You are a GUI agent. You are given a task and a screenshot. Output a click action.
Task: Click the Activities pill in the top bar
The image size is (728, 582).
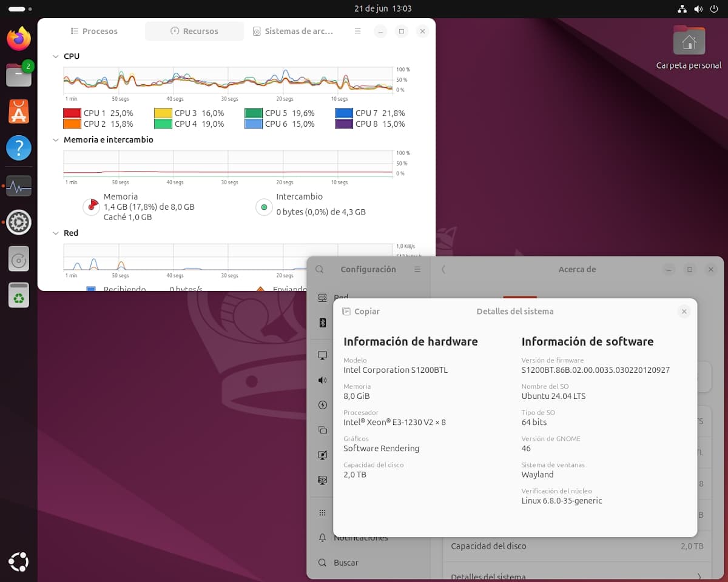(x=21, y=9)
